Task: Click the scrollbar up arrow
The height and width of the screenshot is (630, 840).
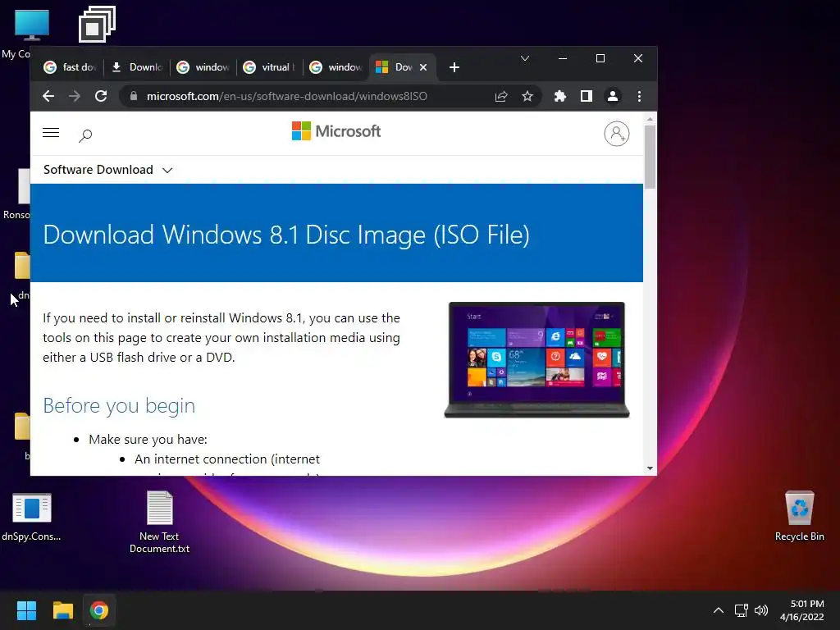Action: pos(650,119)
